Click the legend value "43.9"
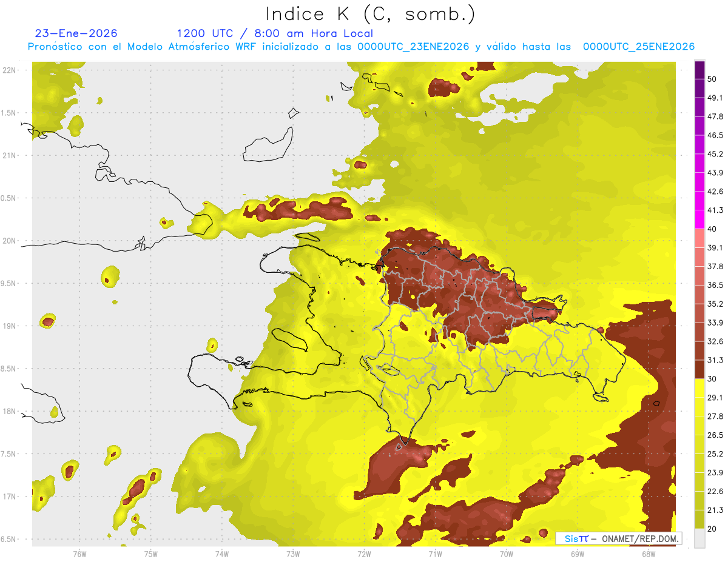Viewport: 728px width, 562px height. point(715,173)
